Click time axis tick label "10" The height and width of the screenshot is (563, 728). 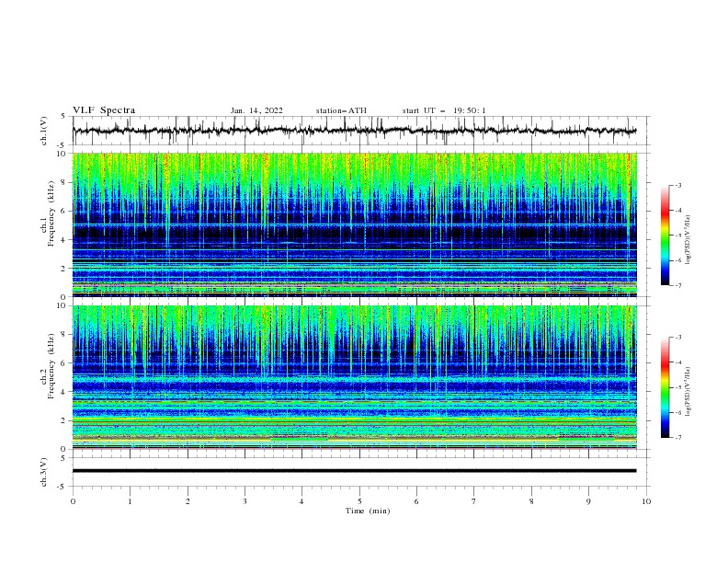646,501
